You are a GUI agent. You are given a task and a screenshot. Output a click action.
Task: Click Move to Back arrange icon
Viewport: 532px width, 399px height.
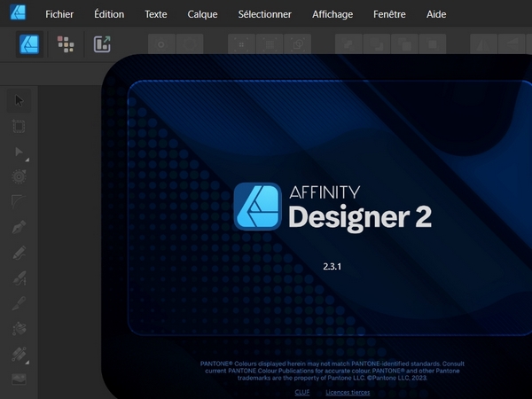tap(348, 44)
